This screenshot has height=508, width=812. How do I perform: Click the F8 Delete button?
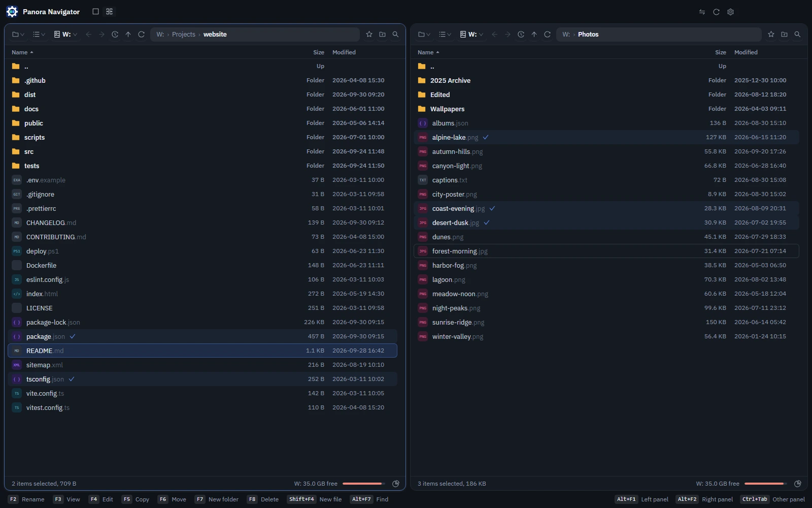263,499
